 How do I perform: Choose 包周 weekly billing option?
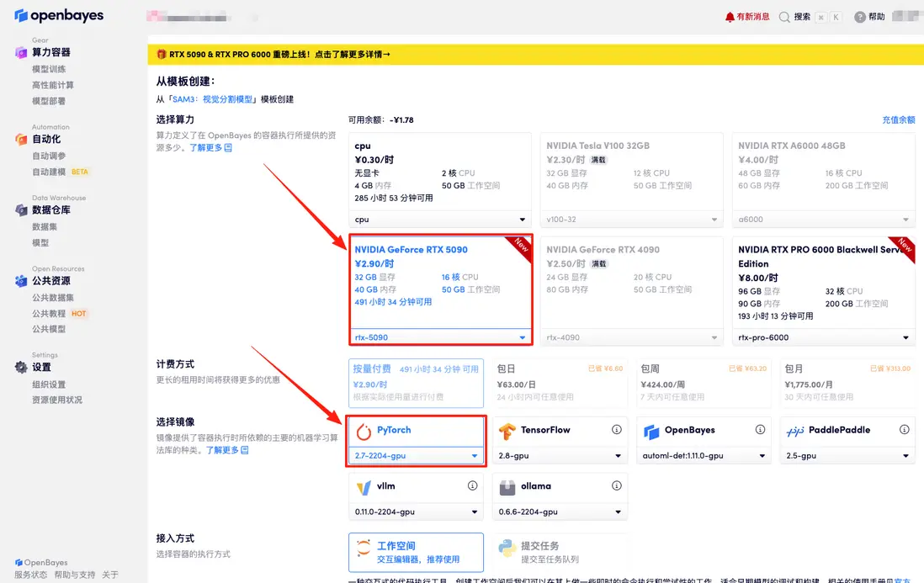(x=704, y=383)
